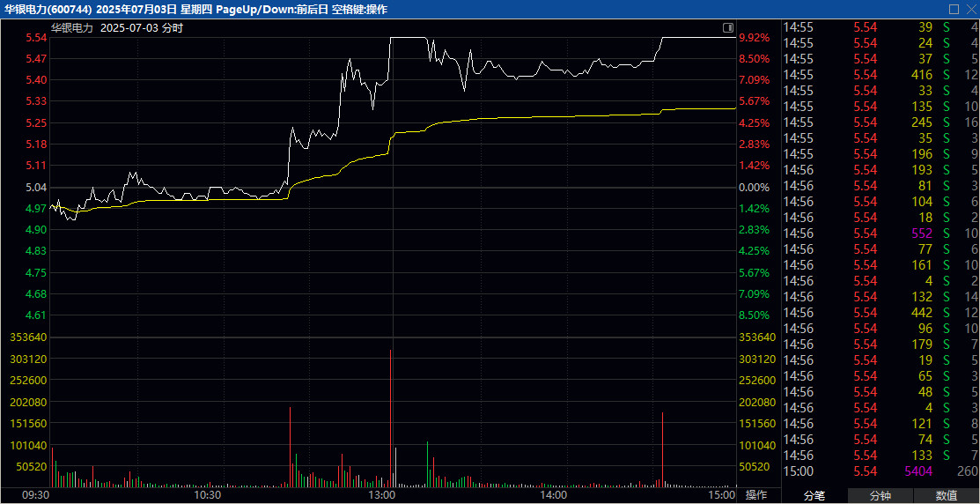Click the 10:30 time axis label
The width and height of the screenshot is (980, 504).
pyautogui.click(x=208, y=495)
